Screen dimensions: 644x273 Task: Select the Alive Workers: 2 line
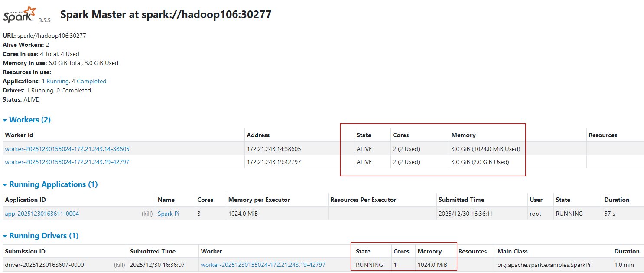tap(26, 45)
